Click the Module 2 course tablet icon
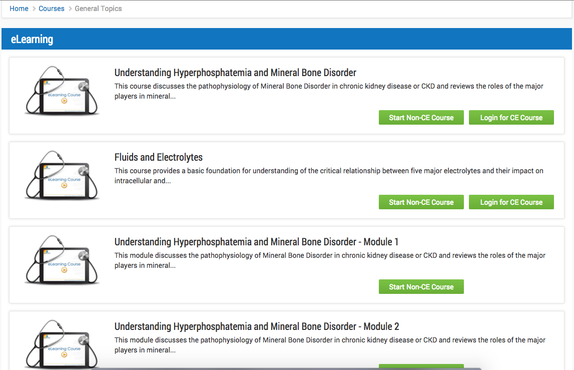Screen dimensions: 574x370 [62, 344]
